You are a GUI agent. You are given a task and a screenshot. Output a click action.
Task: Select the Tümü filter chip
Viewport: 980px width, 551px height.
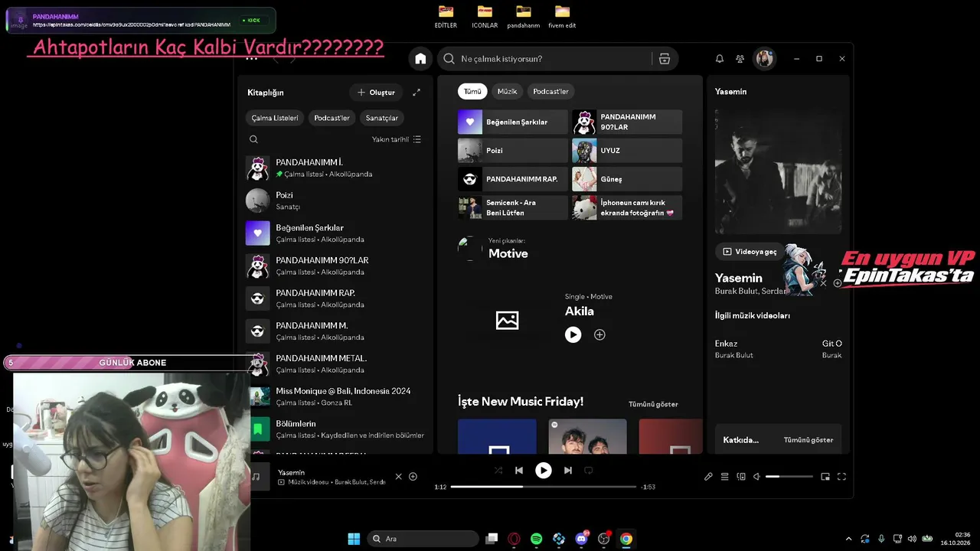click(x=472, y=91)
